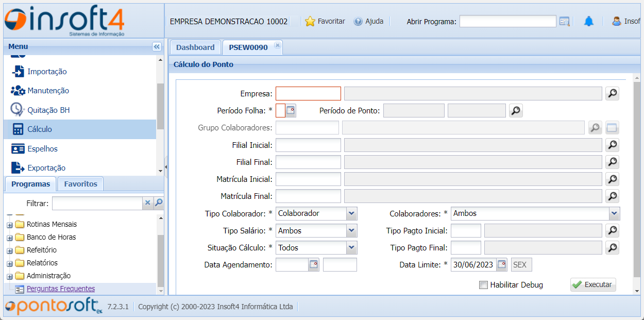
Task: Click the notifications bell icon
Action: click(x=588, y=21)
